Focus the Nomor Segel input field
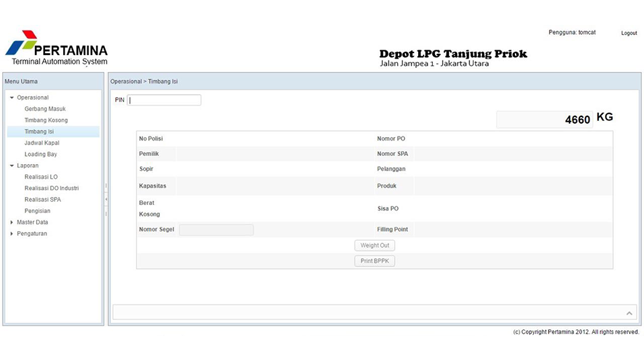Image resolution: width=644 pixels, height=363 pixels. coord(216,230)
